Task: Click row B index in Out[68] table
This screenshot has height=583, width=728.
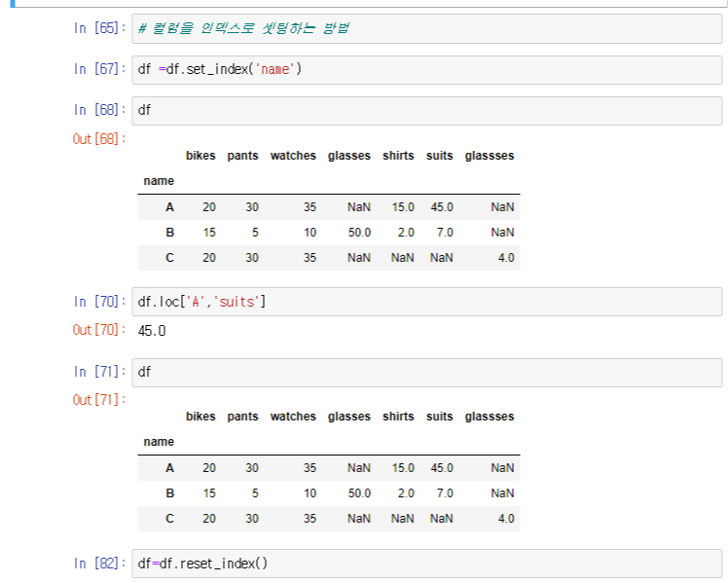Action: tap(170, 232)
